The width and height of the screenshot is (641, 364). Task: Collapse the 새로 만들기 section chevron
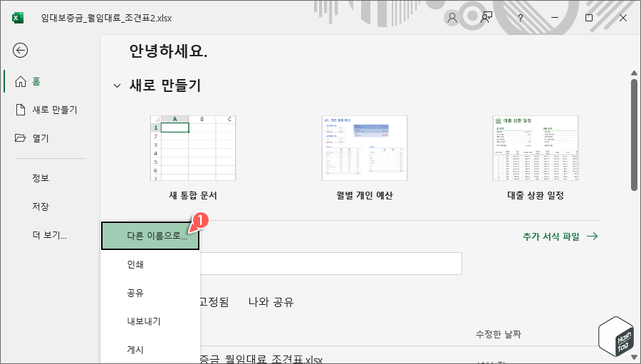tap(117, 86)
